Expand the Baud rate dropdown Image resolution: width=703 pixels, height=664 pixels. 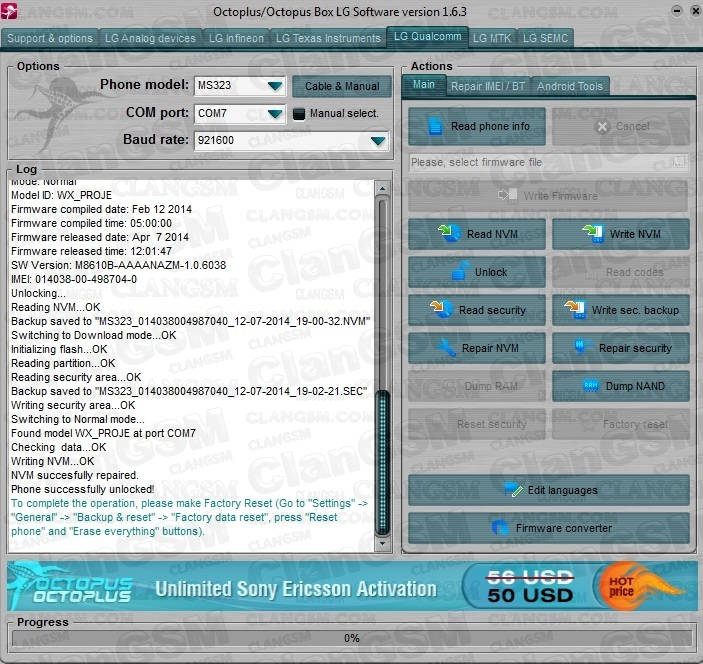(x=378, y=141)
